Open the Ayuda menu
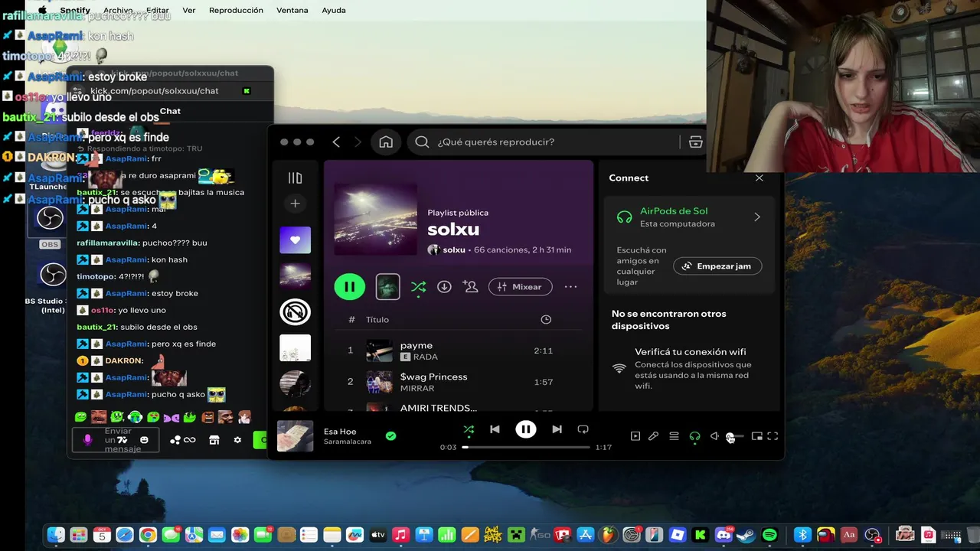The height and width of the screenshot is (551, 980). (333, 10)
